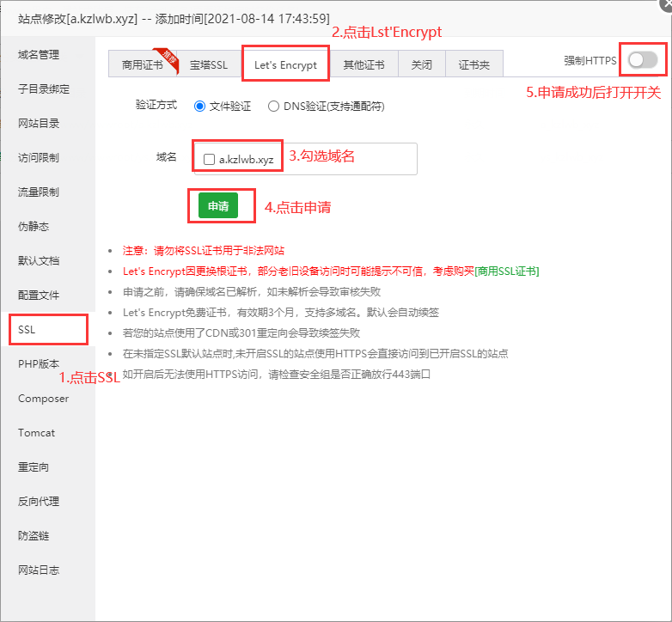Image resolution: width=672 pixels, height=622 pixels.
Task: Click the dialog title 站点修改[a.kzlwb.xyz]
Action: pos(77,19)
